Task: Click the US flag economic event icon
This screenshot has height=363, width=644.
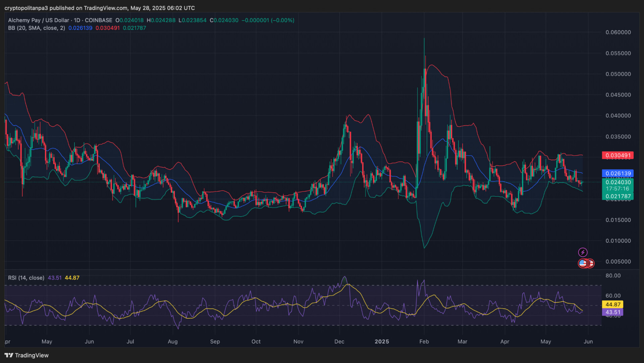Action: point(583,263)
